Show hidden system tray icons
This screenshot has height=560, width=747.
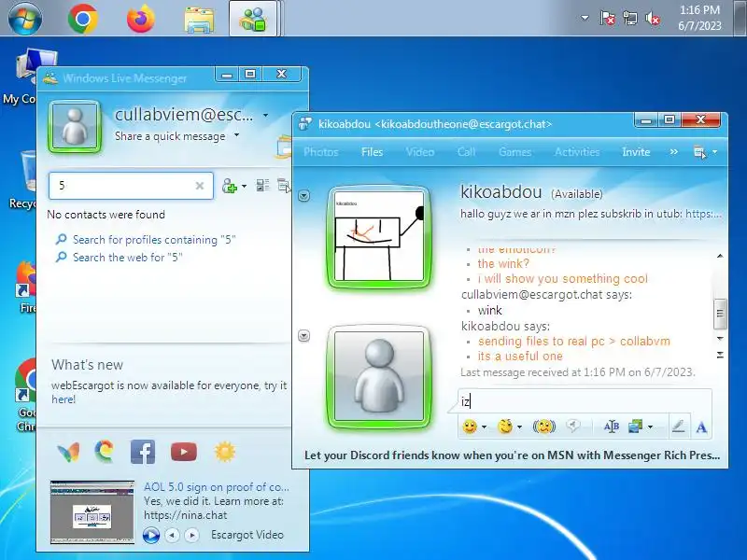pyautogui.click(x=585, y=18)
